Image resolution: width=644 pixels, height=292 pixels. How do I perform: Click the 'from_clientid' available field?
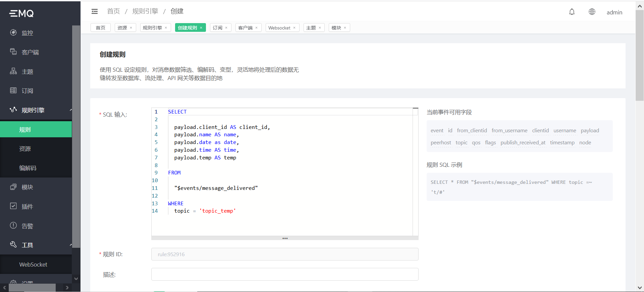click(x=472, y=131)
